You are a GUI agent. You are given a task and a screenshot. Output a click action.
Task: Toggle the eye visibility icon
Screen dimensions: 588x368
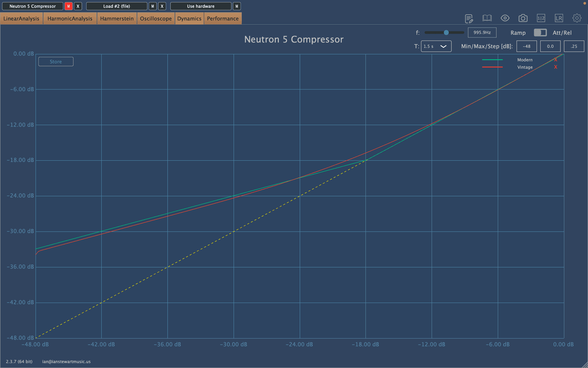point(505,18)
